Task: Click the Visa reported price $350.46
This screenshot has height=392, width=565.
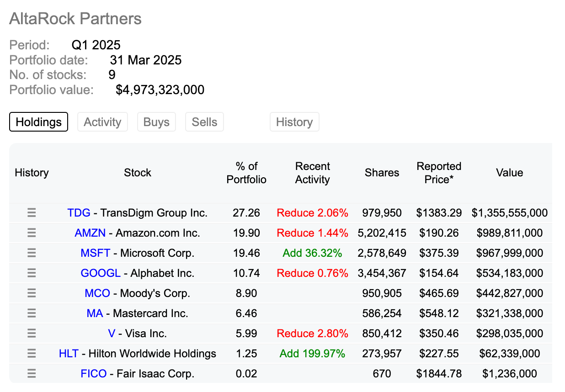Action: [439, 334]
